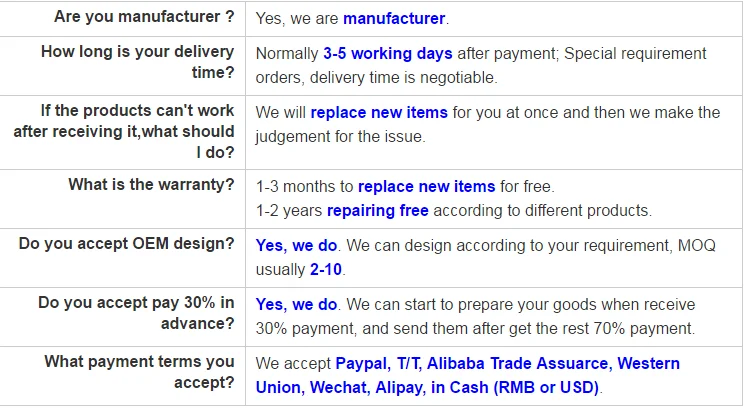Click the "Paypal" payment option text
The image size is (744, 408).
[360, 364]
